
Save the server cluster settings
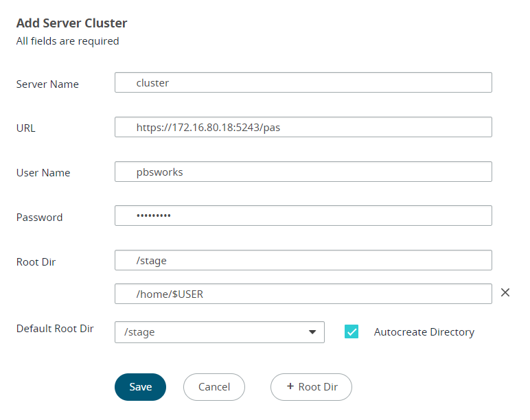pos(140,387)
